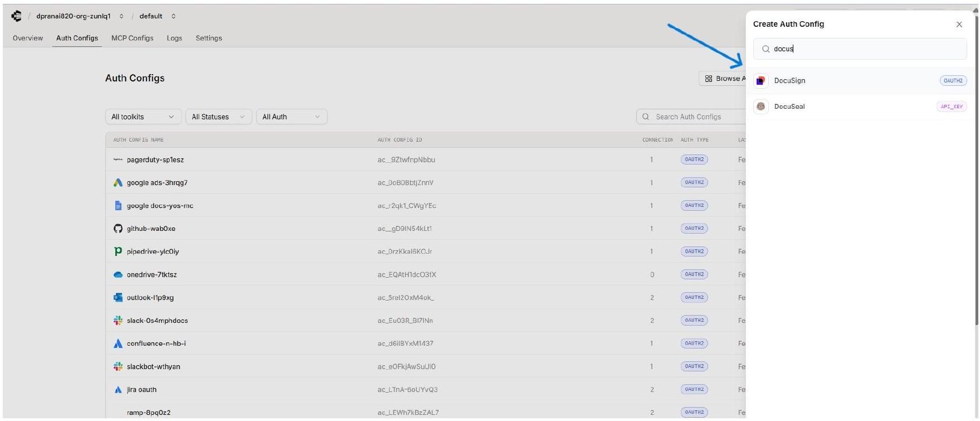The width and height of the screenshot is (980, 421).
Task: Switch to the Auth Configs tab
Action: (77, 38)
